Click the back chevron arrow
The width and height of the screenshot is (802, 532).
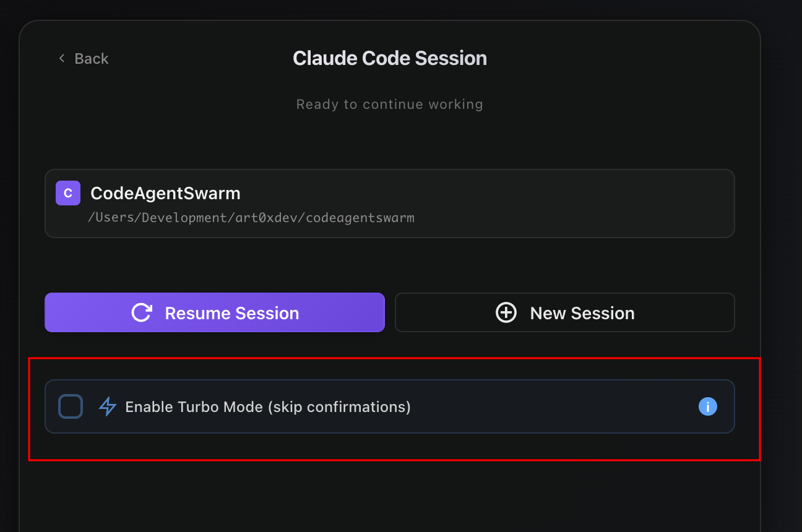[61, 58]
